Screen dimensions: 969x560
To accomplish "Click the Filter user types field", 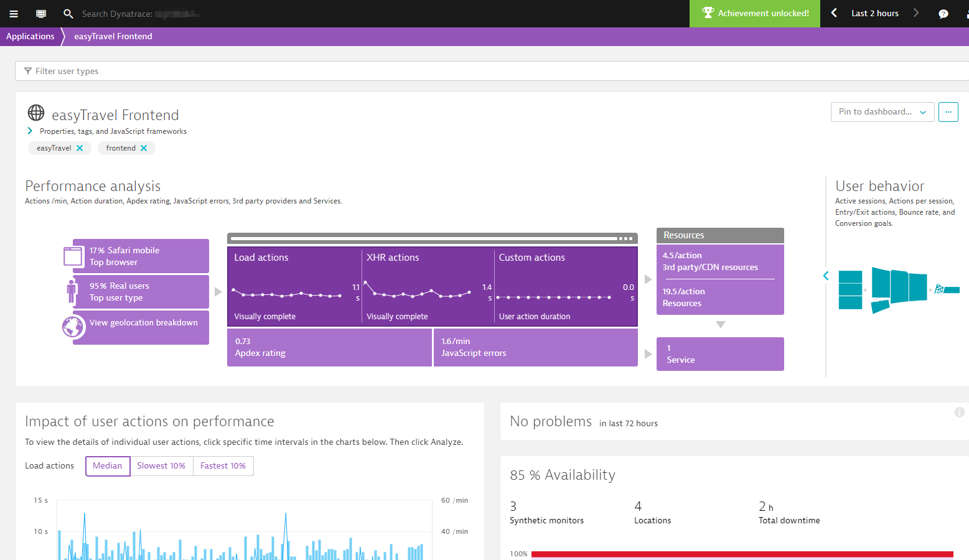I will (492, 71).
